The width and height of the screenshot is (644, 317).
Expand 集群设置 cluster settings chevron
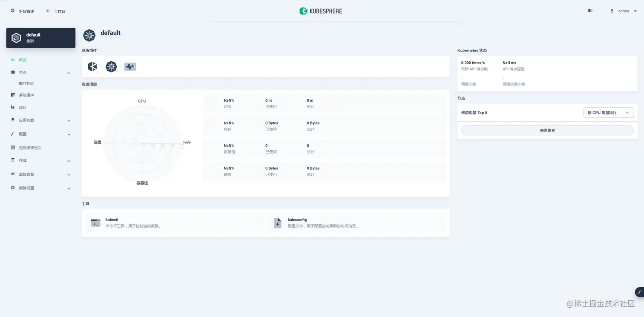69,188
